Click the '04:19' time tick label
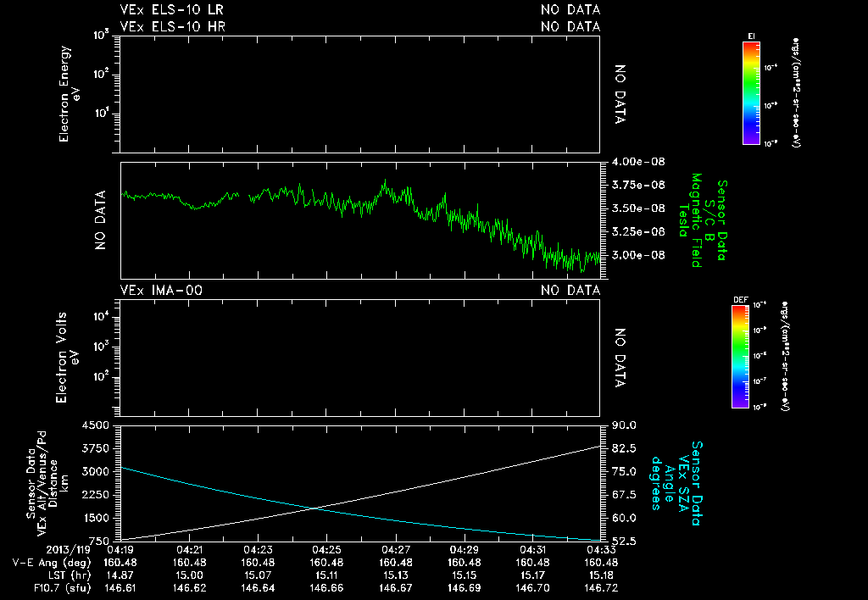 pos(120,550)
